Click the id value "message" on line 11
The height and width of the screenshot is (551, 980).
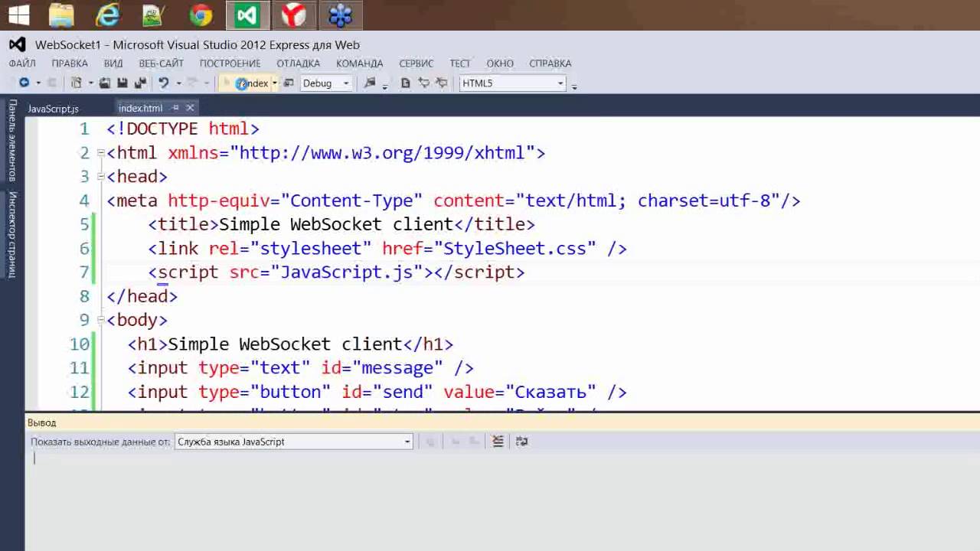397,368
